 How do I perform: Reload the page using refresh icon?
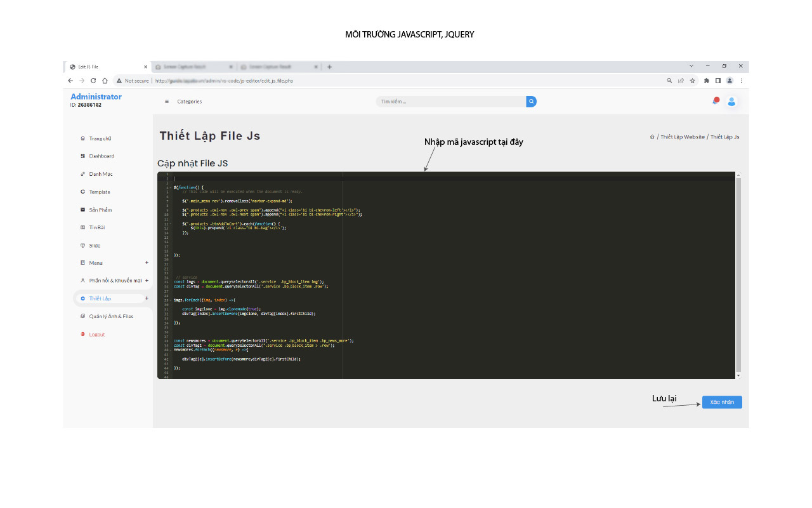(x=93, y=81)
